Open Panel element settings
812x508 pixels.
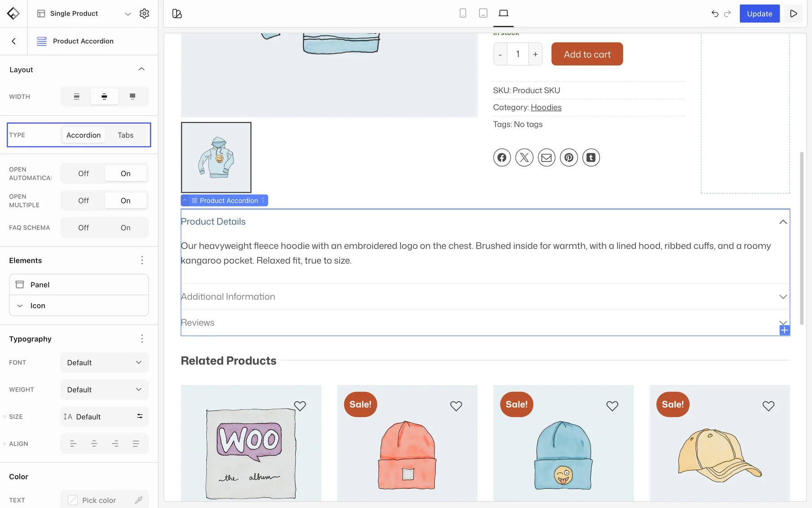click(79, 284)
